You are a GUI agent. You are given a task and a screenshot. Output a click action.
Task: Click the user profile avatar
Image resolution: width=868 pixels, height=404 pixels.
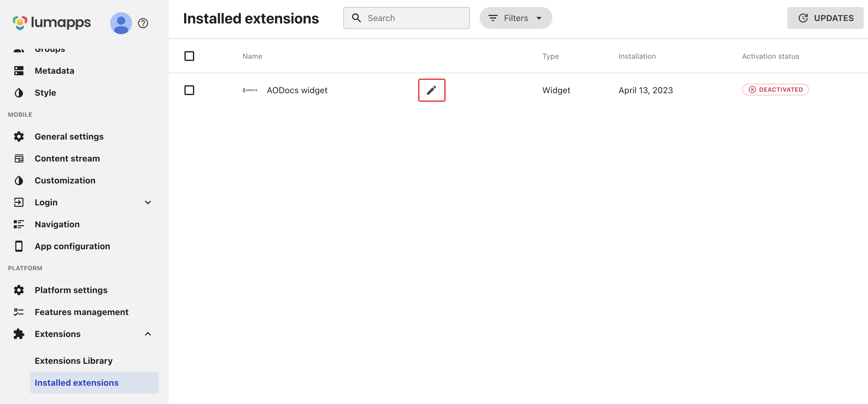tap(121, 23)
